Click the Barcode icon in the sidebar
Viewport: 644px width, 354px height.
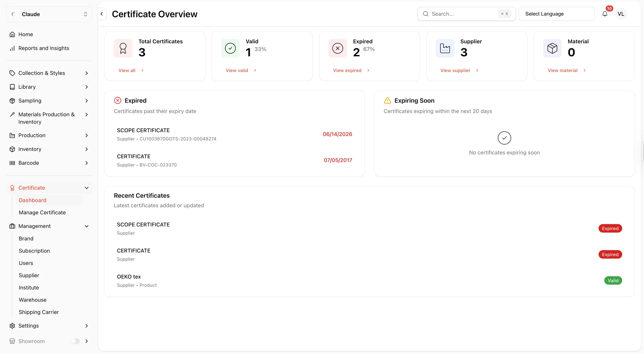click(12, 163)
